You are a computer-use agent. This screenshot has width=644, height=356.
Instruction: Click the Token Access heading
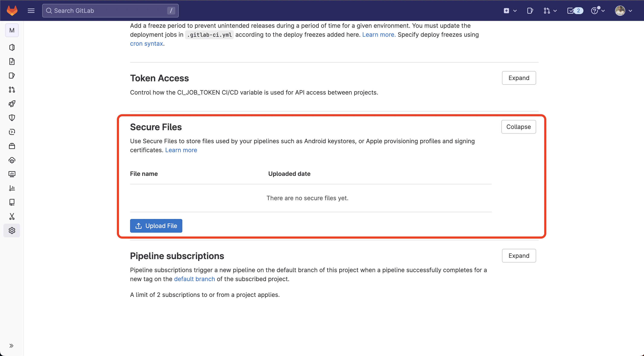coord(159,78)
